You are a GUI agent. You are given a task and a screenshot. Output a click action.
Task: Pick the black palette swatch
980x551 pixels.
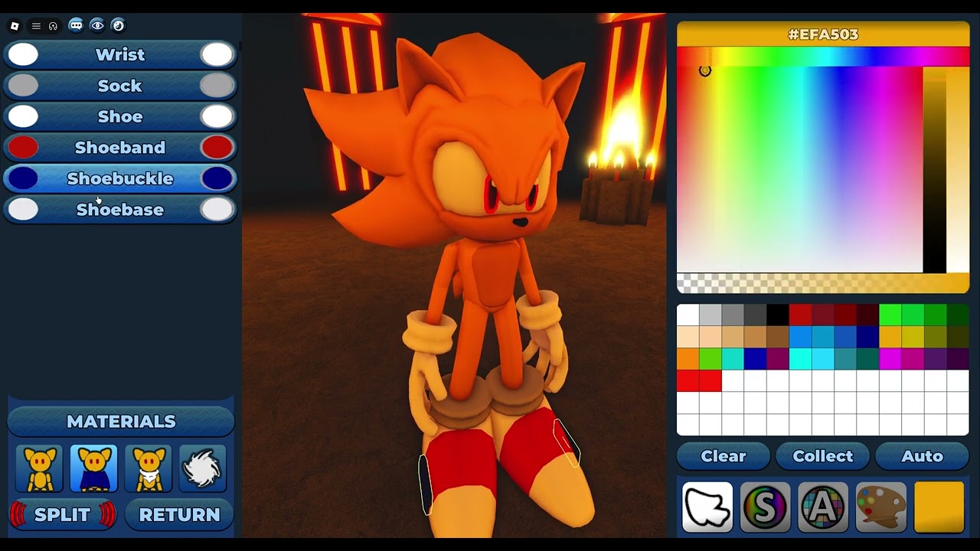[778, 315]
